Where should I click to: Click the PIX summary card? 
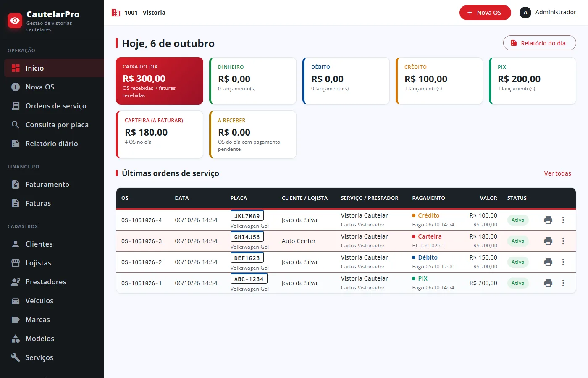pos(533,81)
